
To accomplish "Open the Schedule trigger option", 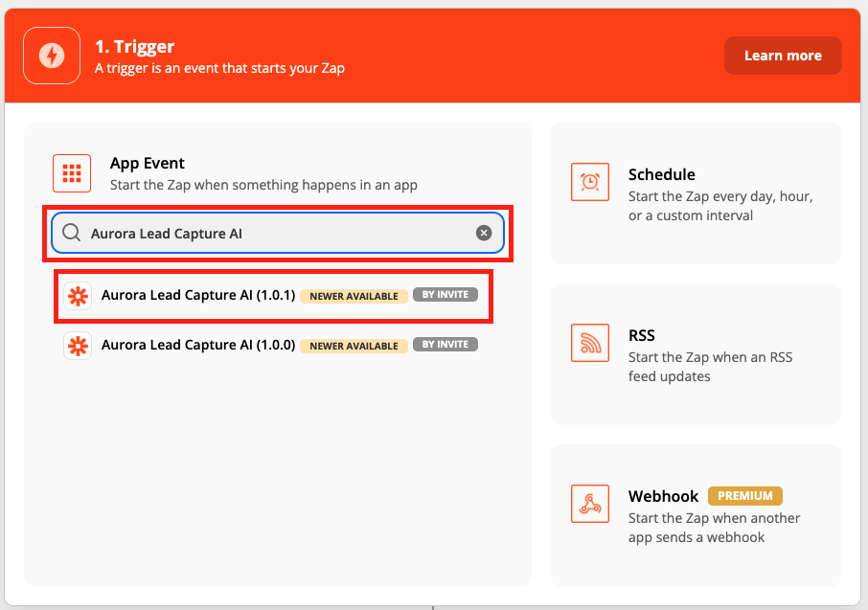I will tap(695, 193).
